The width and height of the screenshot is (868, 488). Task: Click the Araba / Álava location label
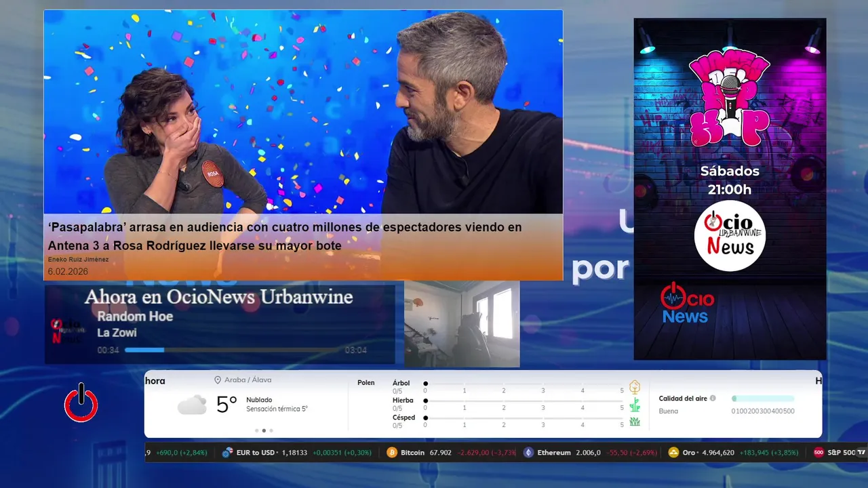[x=248, y=380]
